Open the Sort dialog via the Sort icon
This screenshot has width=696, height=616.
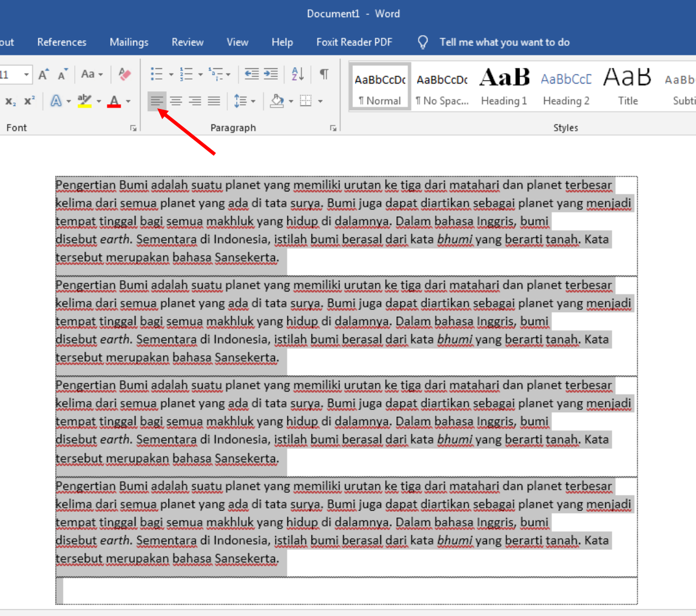297,74
